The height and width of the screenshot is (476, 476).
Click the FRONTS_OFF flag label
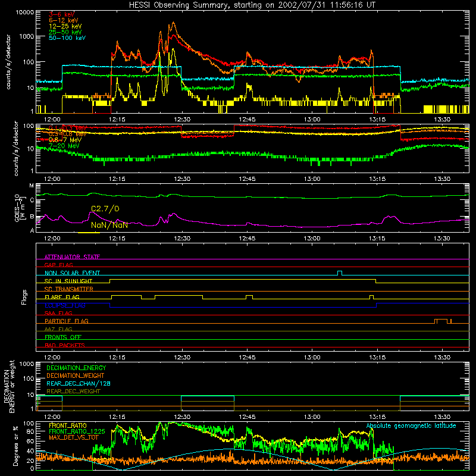tap(63, 337)
